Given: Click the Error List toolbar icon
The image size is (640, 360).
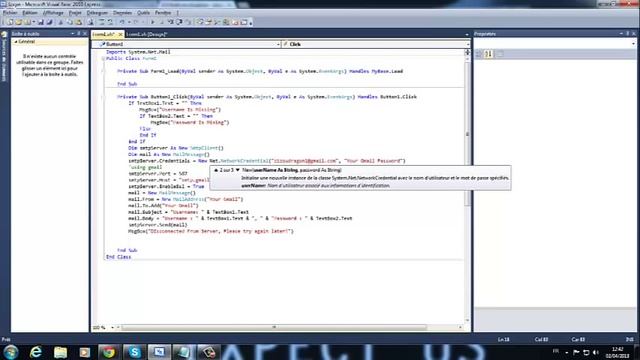Looking at the screenshot, I should tap(235, 22).
